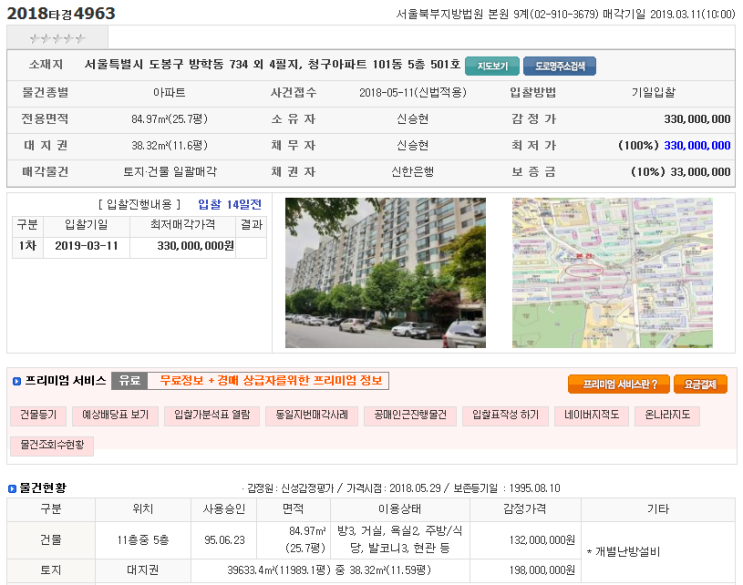Click 11층중 5층 location cell

point(143,540)
